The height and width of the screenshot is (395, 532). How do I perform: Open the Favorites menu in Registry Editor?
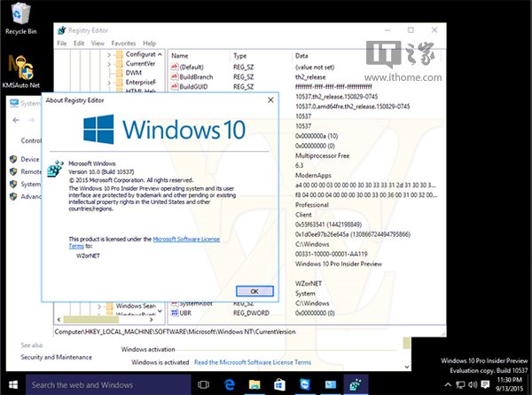[123, 43]
